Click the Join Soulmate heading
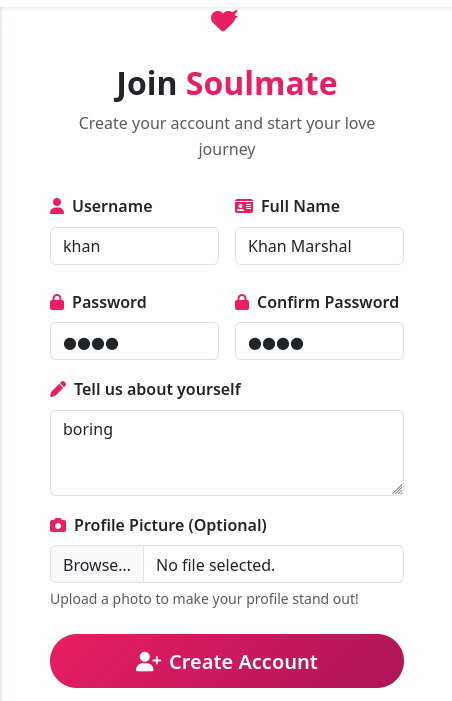Viewport: 452px width, 701px height. click(x=226, y=84)
